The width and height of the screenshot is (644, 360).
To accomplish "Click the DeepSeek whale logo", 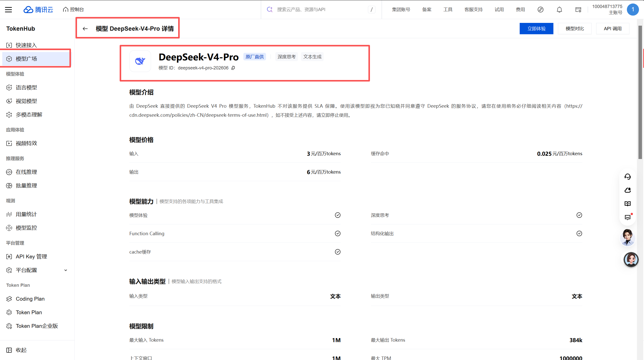I will [140, 61].
